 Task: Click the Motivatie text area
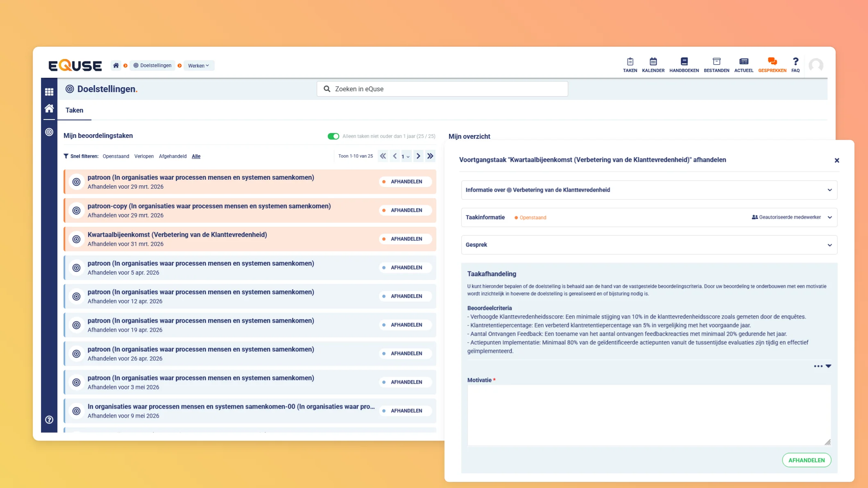pos(649,414)
